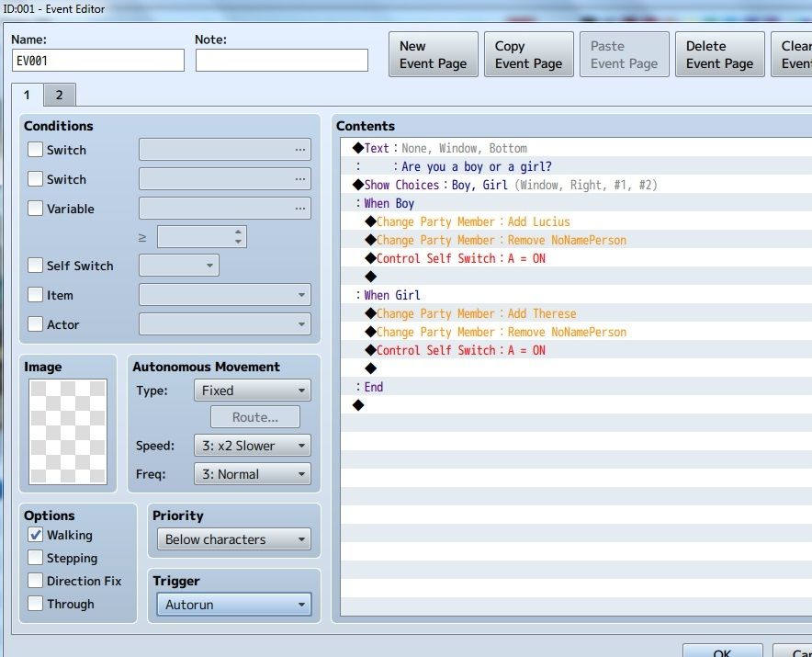Select the empty command line at bottom
This screenshot has height=657, width=812.
pos(359,405)
